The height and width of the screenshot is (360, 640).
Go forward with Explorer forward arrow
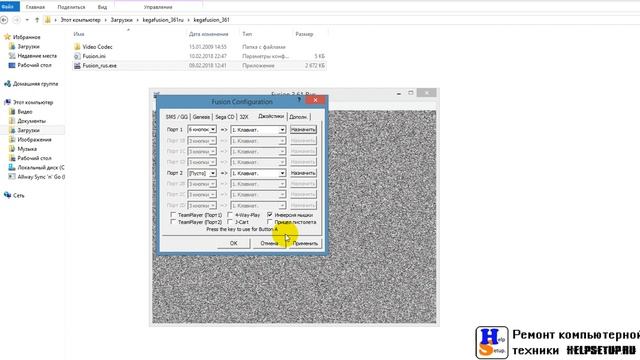point(16,20)
